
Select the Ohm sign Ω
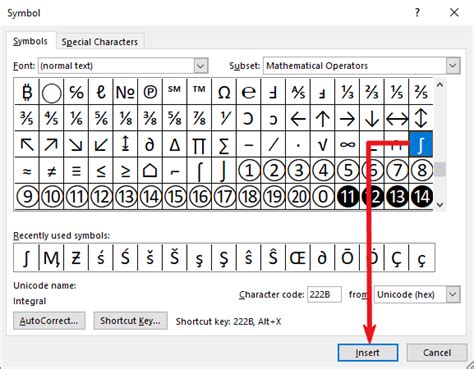(x=224, y=92)
